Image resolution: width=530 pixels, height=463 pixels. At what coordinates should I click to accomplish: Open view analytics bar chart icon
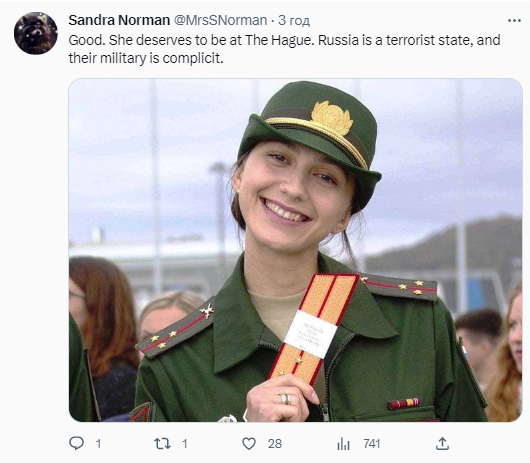pyautogui.click(x=343, y=443)
